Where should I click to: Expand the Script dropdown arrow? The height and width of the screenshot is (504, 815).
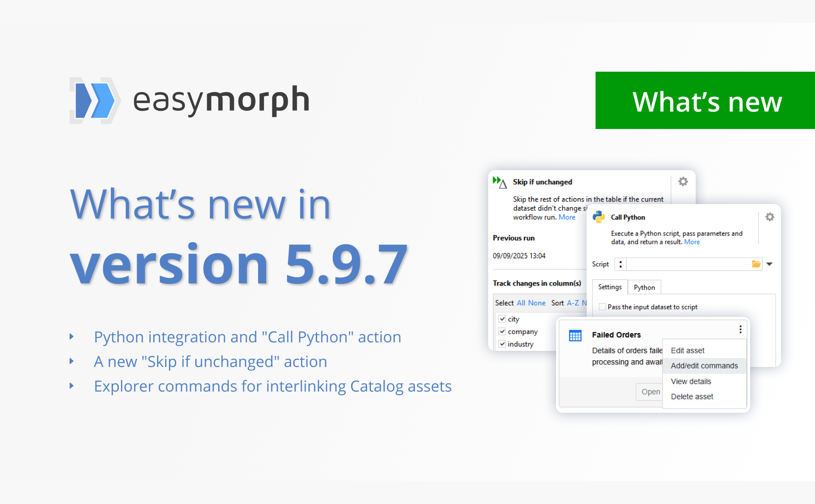769,264
